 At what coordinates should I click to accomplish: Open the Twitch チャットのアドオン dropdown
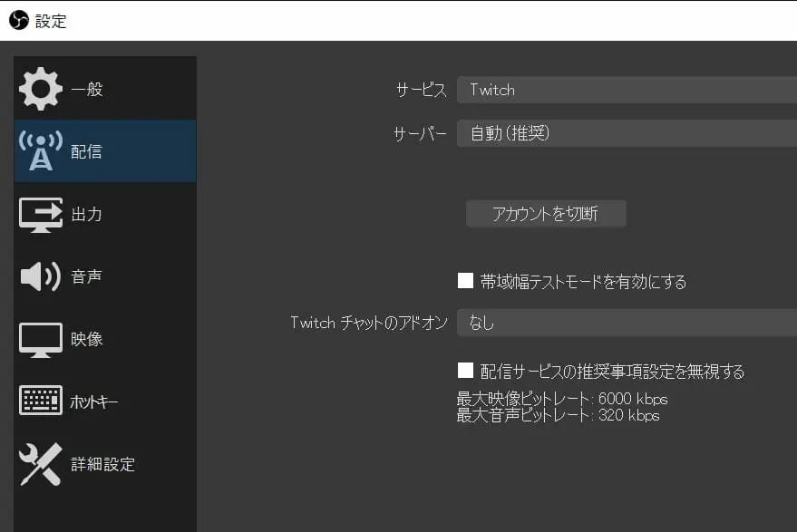[626, 322]
